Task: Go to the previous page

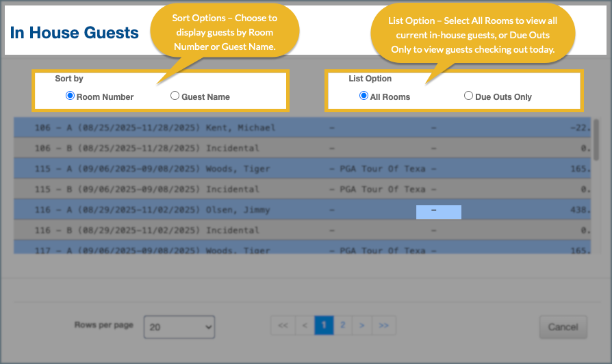Action: pyautogui.click(x=305, y=326)
